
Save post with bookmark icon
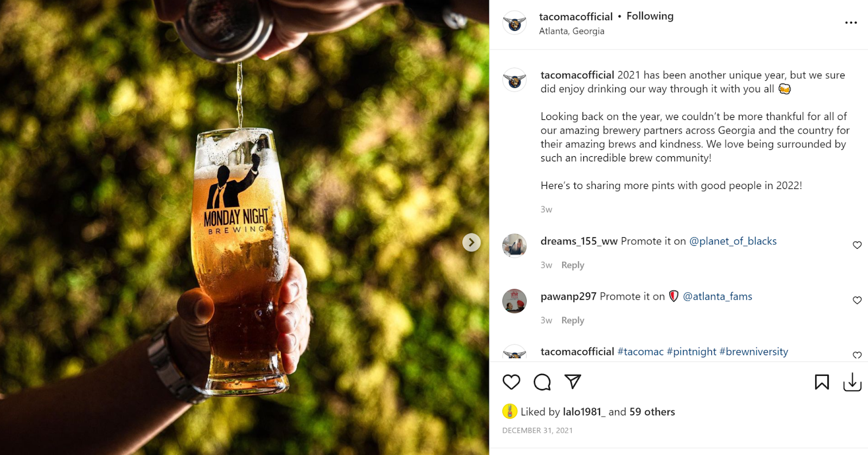[x=822, y=382]
